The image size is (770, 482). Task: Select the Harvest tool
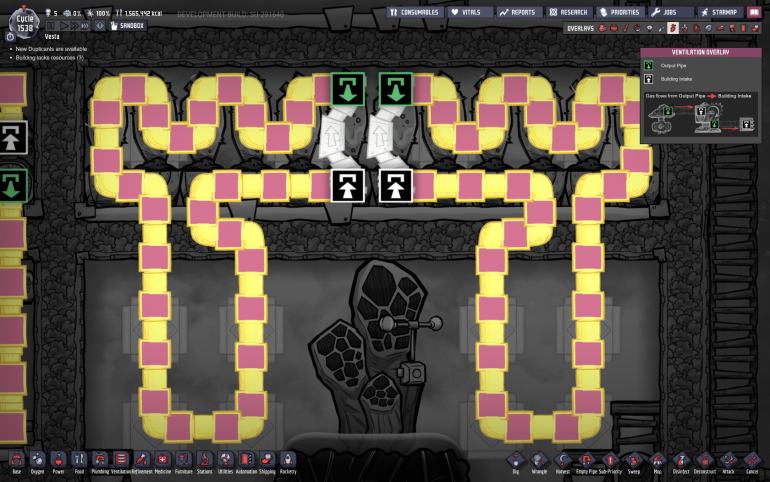tap(563, 463)
